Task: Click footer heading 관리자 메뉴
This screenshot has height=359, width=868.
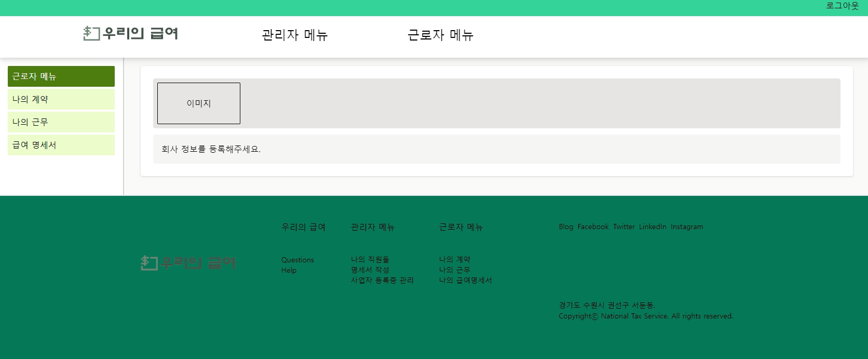Action: click(373, 227)
